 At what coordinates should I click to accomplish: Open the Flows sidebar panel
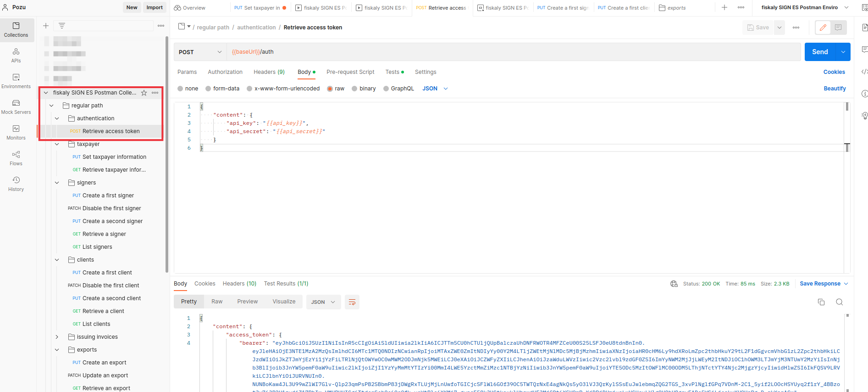[16, 158]
